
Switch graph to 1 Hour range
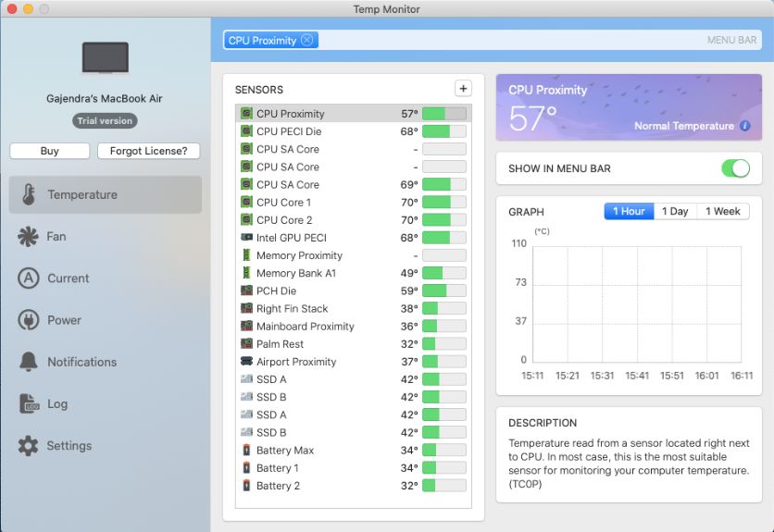tap(629, 211)
